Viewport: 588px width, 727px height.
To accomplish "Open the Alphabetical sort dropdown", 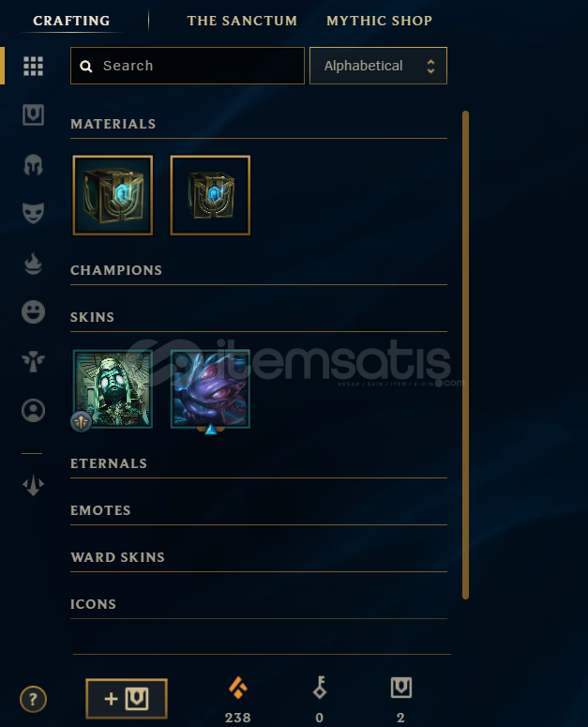I will pyautogui.click(x=378, y=66).
